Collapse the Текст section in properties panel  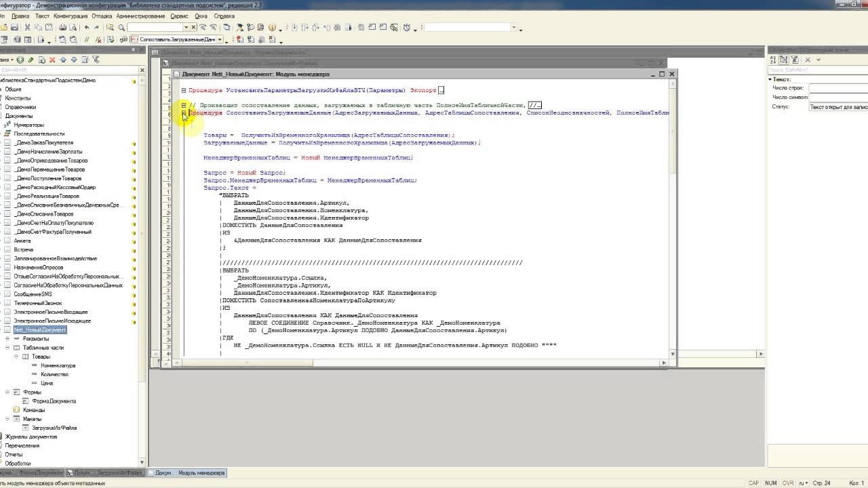(x=770, y=79)
